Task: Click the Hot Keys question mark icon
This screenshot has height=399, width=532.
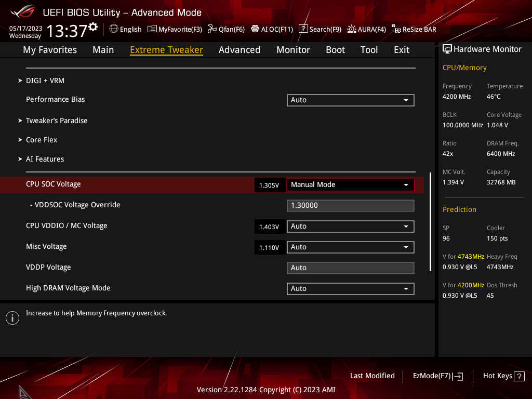Action: click(519, 376)
